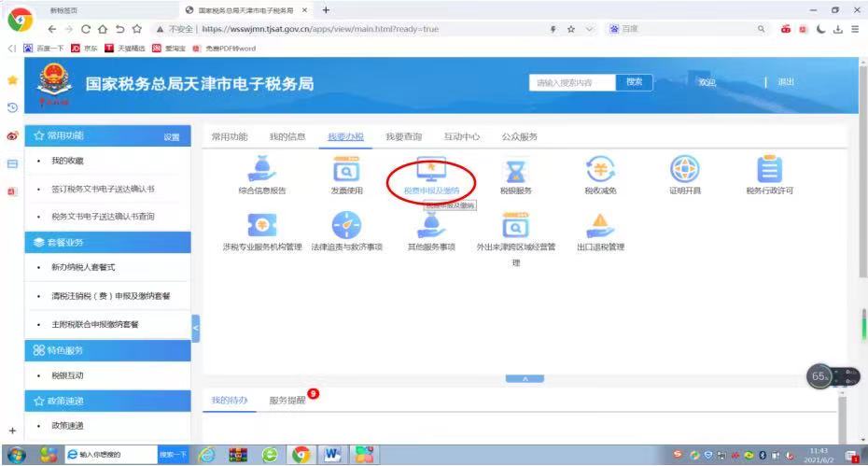The height and width of the screenshot is (466, 868).
Task: Click the browser back arrow
Action: click(52, 29)
